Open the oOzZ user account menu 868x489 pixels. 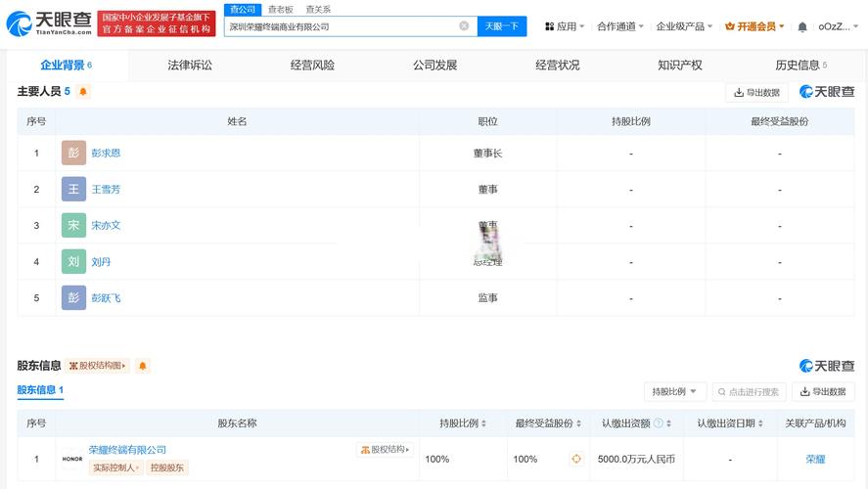tap(838, 26)
